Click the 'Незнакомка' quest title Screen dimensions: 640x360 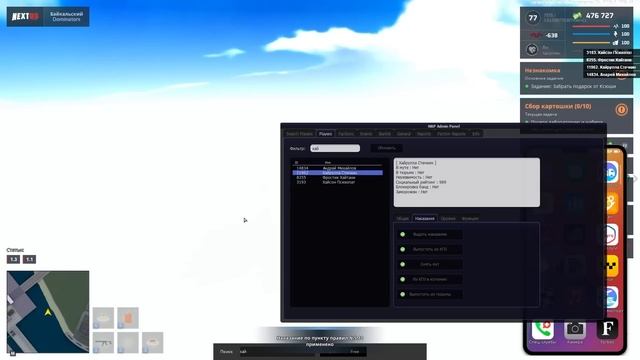click(x=542, y=70)
